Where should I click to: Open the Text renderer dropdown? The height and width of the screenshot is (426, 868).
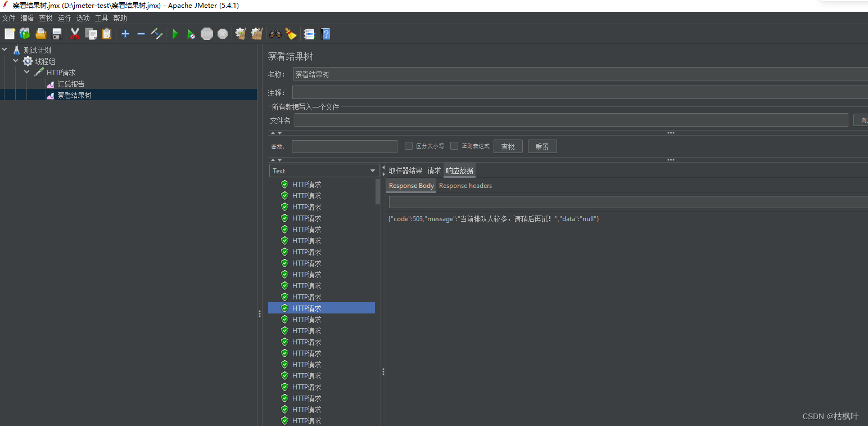(324, 171)
